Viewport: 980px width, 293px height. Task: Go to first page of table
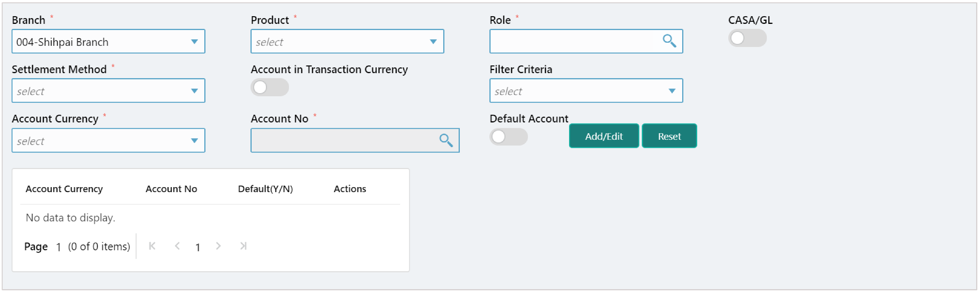pyautogui.click(x=152, y=246)
